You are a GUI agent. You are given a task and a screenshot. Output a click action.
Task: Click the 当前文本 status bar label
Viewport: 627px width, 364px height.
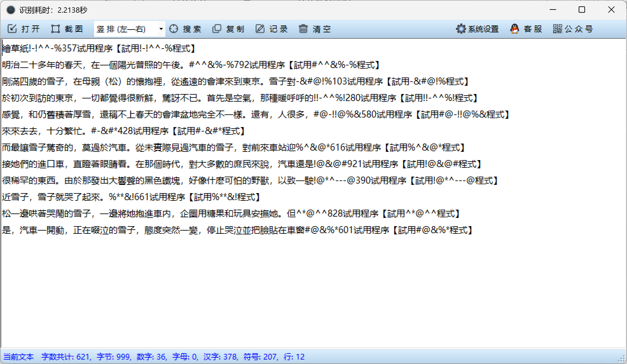pyautogui.click(x=18, y=357)
